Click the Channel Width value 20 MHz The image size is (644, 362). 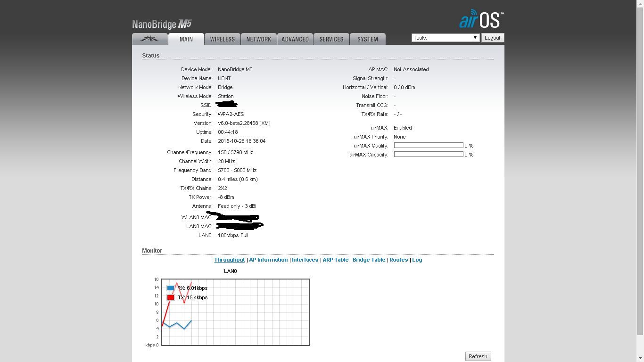tap(226, 161)
